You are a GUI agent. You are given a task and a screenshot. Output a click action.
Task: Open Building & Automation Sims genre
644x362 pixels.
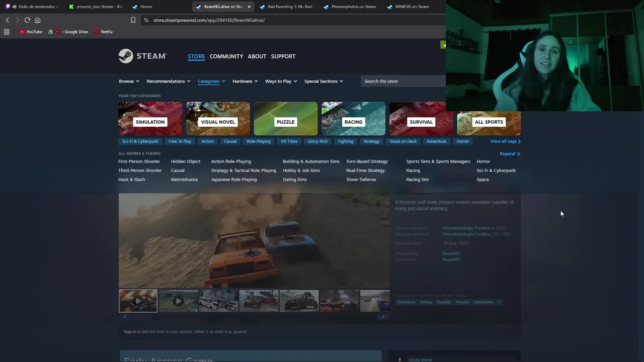(x=311, y=161)
